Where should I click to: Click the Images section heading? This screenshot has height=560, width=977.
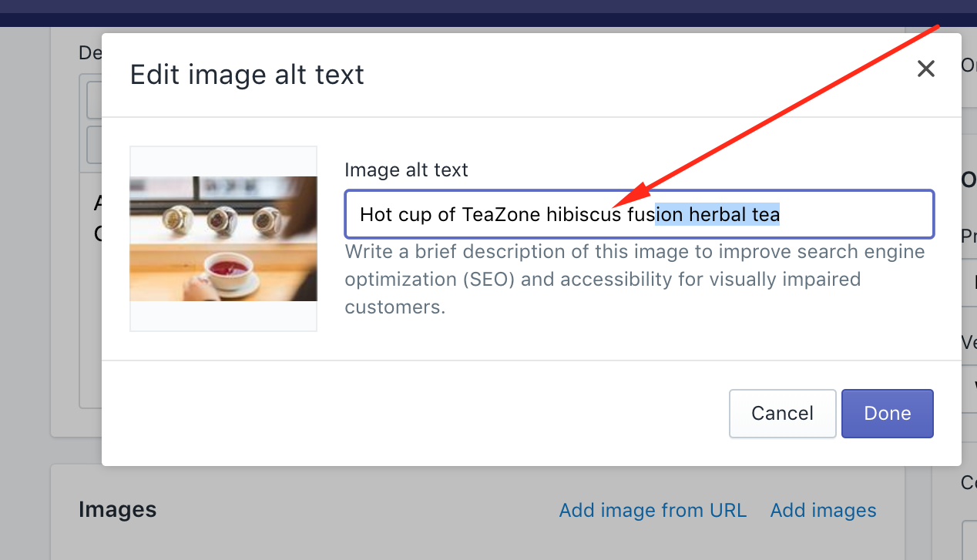coord(117,510)
